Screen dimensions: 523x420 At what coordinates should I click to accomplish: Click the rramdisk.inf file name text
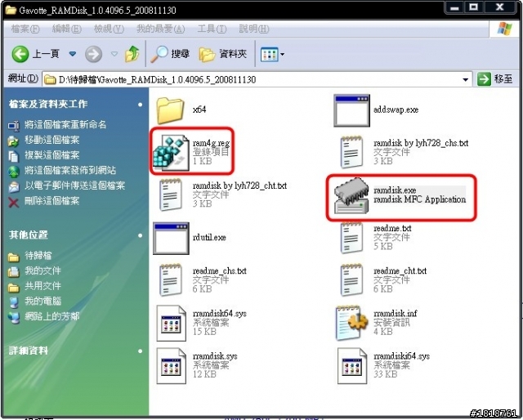coord(396,313)
